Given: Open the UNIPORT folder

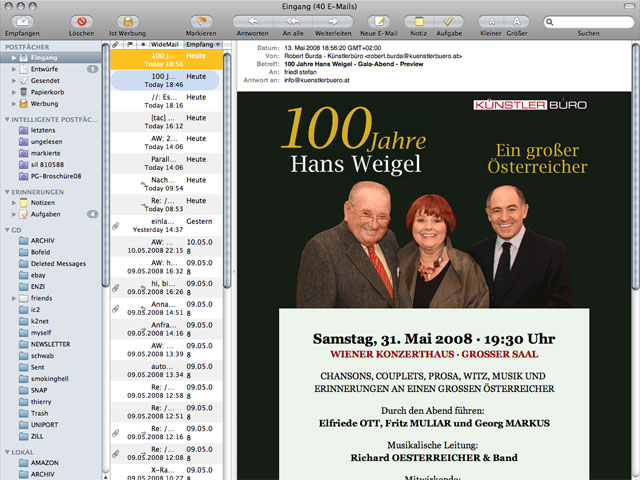Looking at the screenshot, I should pyautogui.click(x=51, y=425).
